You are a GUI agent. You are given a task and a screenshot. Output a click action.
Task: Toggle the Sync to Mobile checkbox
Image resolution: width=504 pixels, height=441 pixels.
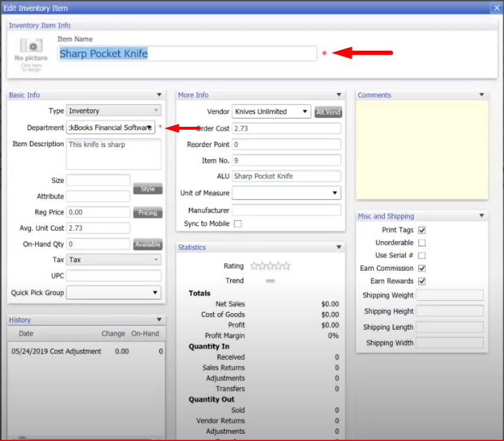tap(238, 223)
